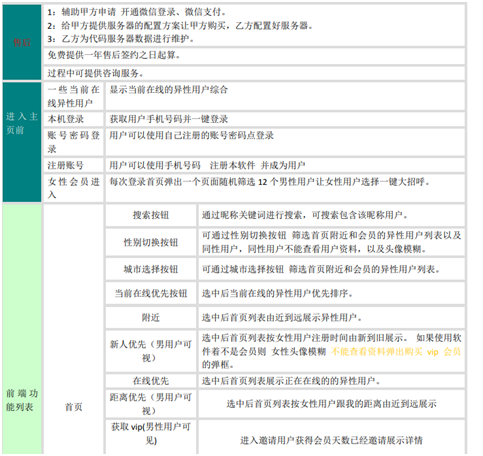
Task: Click the text 用户可以使用自己注册的账号密码点登录
Action: (192, 135)
